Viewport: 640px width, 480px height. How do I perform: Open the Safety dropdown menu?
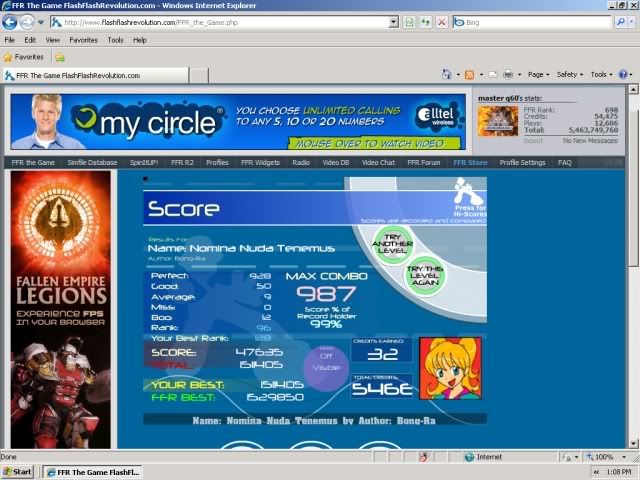pyautogui.click(x=569, y=75)
